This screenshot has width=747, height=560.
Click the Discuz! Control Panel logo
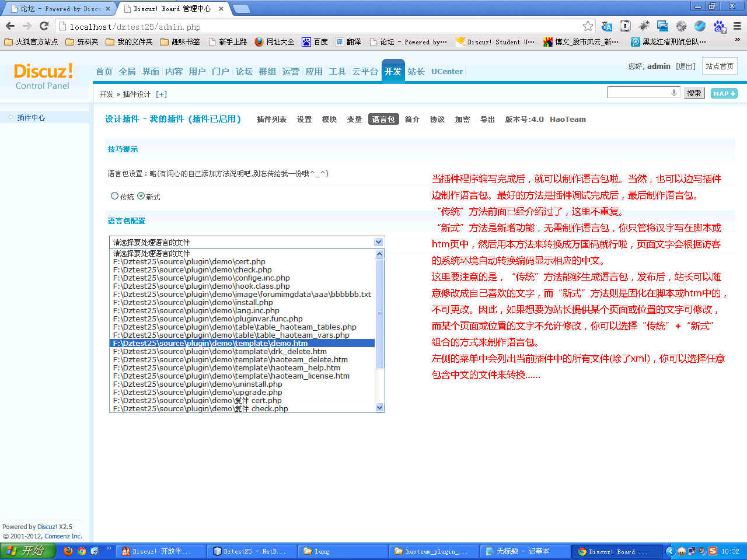click(43, 76)
